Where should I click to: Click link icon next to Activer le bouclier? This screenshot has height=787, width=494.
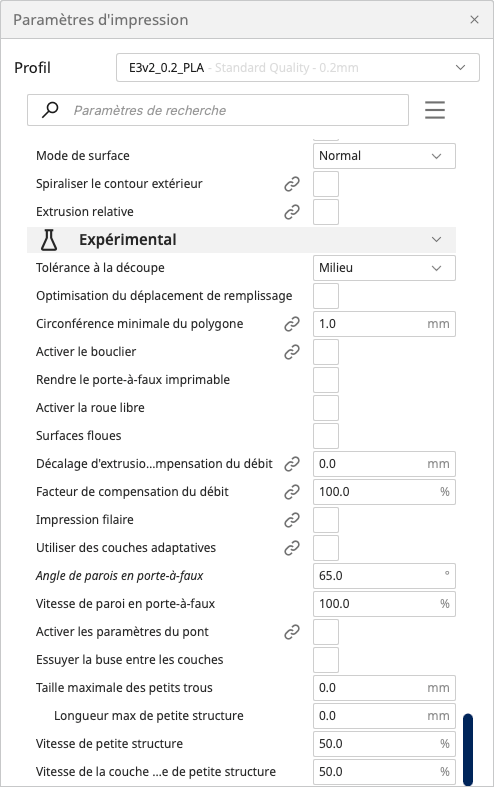tap(292, 352)
